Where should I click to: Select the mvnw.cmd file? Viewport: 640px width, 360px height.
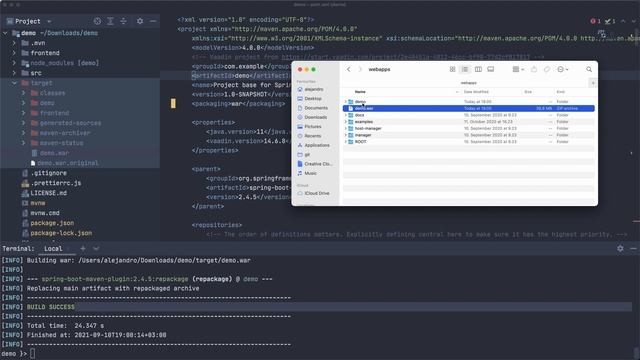click(41, 213)
